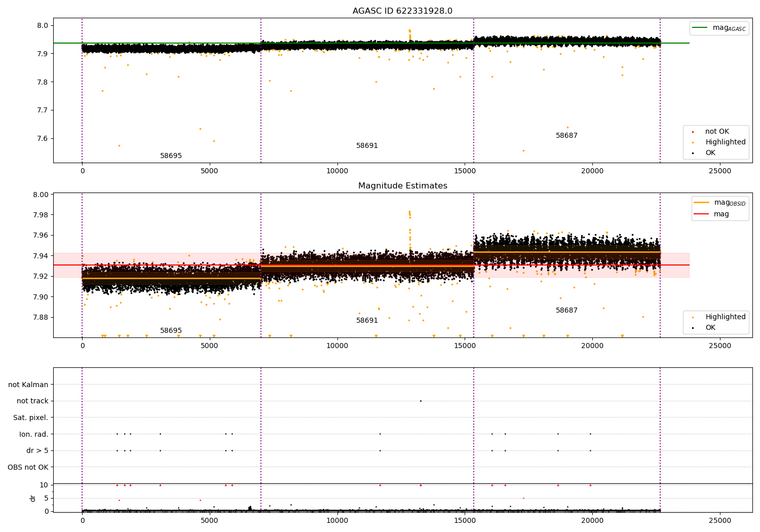Click the "not Kalman" axis label
This screenshot has width=760, height=532.
coord(28,385)
